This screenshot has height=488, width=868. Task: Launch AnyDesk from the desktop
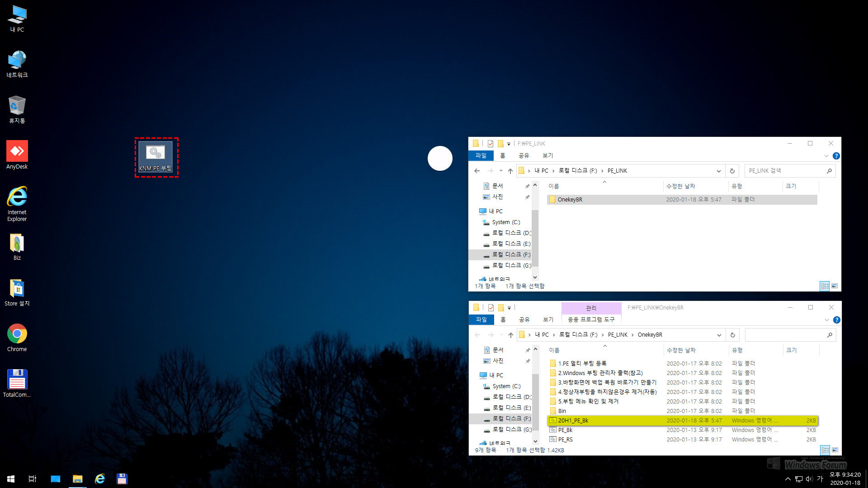click(x=17, y=155)
